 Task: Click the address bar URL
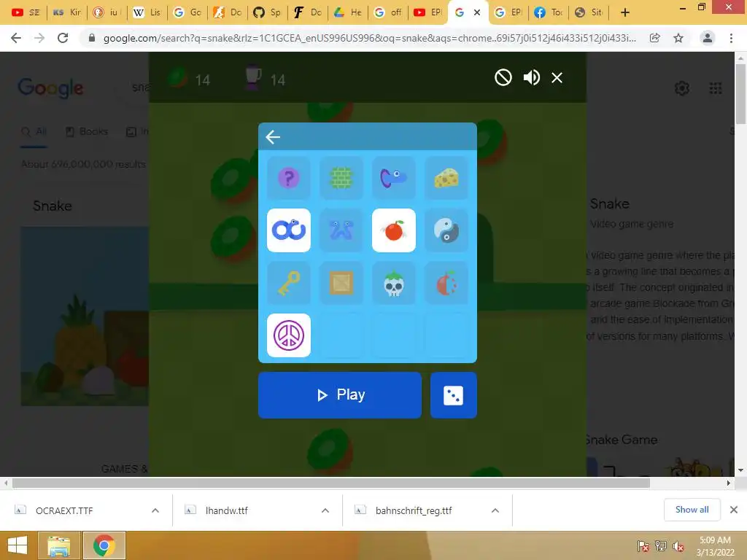tap(369, 38)
